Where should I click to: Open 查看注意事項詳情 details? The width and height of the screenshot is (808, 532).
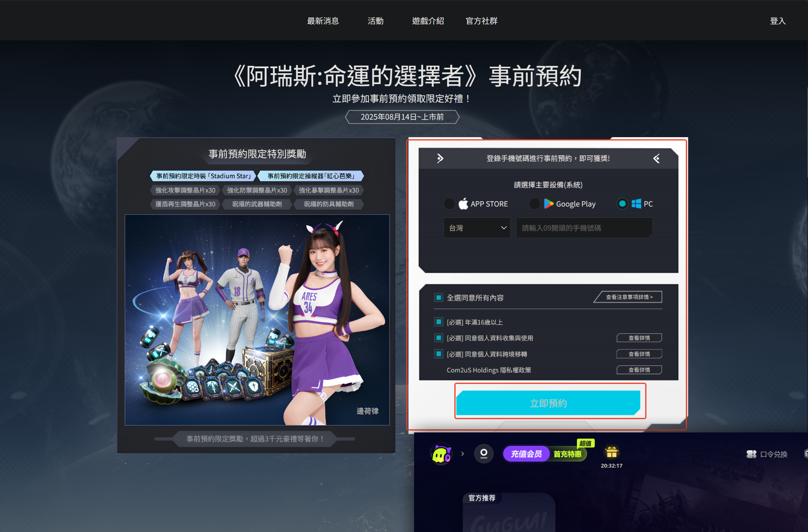[x=628, y=297]
